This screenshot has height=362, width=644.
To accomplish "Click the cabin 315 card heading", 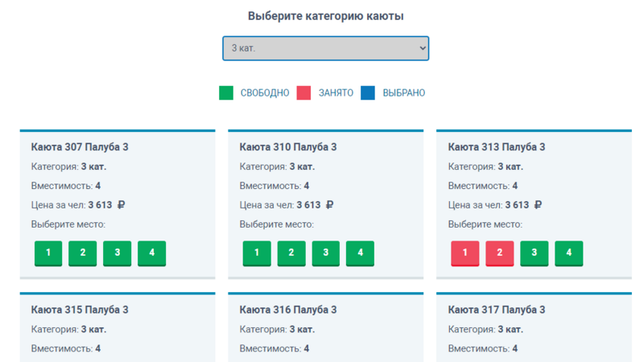I will point(80,310).
